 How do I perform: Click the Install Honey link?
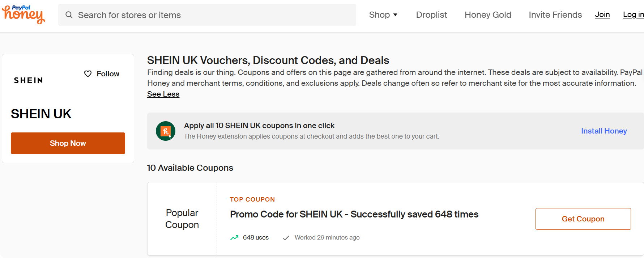click(604, 131)
